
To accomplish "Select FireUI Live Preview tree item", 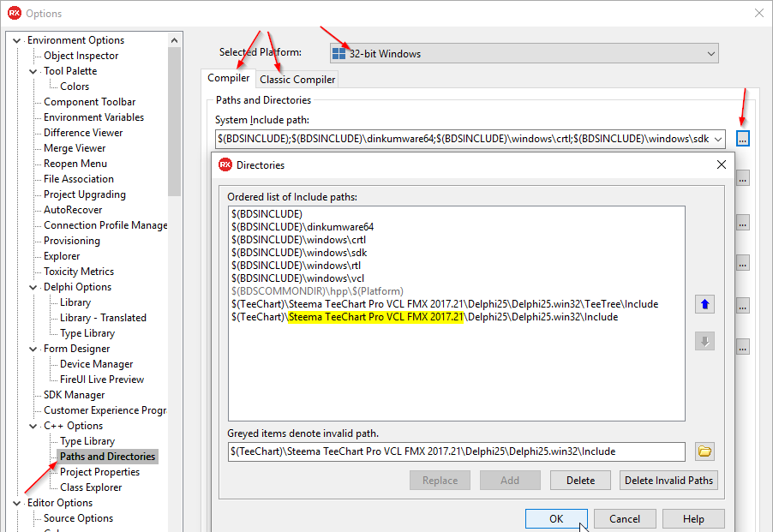I will click(x=102, y=380).
